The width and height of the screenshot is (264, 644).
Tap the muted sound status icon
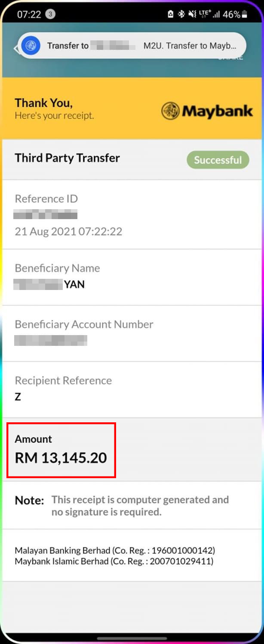pos(192,14)
